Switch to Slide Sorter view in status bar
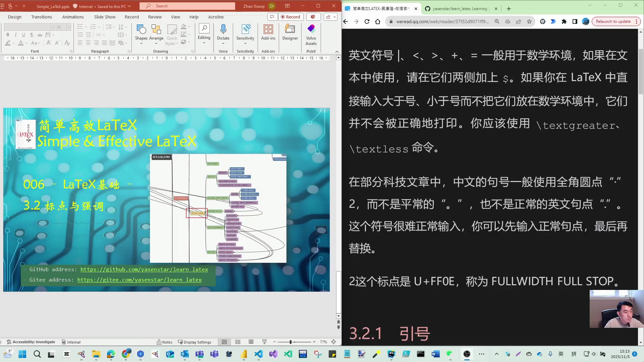644x362 pixels. (238, 342)
